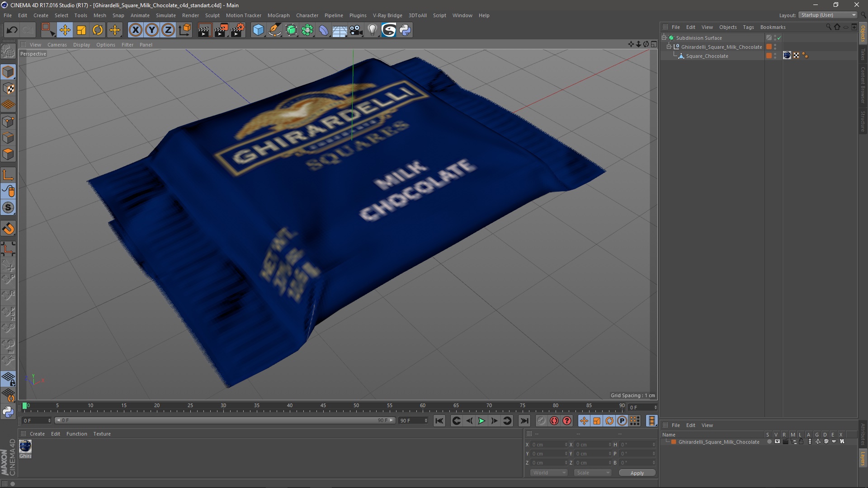Collapse Ghirardelli_Square_Milk_Chocolate null object
Screen dimensions: 868x488
669,47
